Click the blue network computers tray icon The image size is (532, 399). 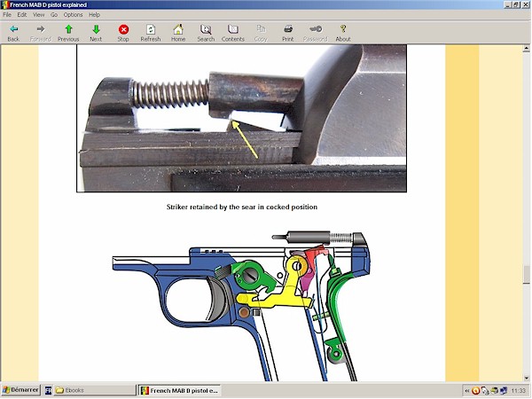tap(504, 391)
